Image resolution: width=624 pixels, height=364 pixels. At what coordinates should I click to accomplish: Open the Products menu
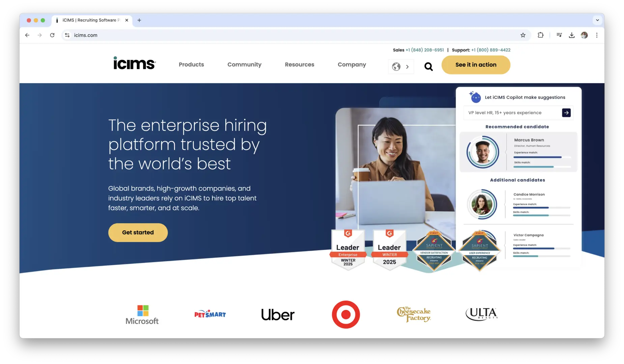[191, 64]
